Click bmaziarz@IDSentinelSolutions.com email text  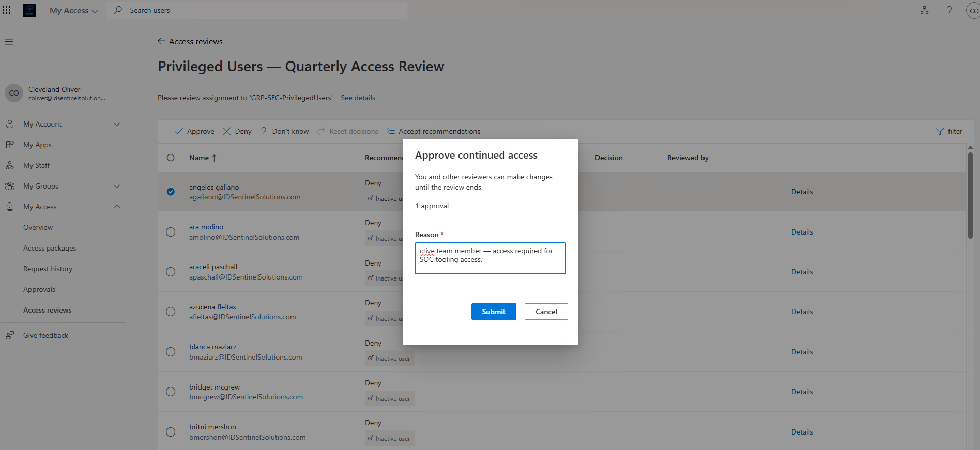[x=246, y=357]
